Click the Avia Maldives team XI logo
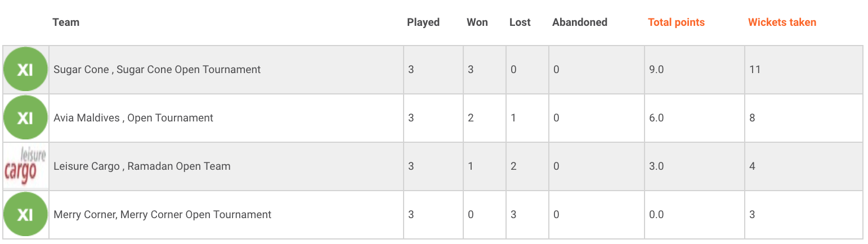Image resolution: width=868 pixels, height=244 pixels. coord(25,118)
